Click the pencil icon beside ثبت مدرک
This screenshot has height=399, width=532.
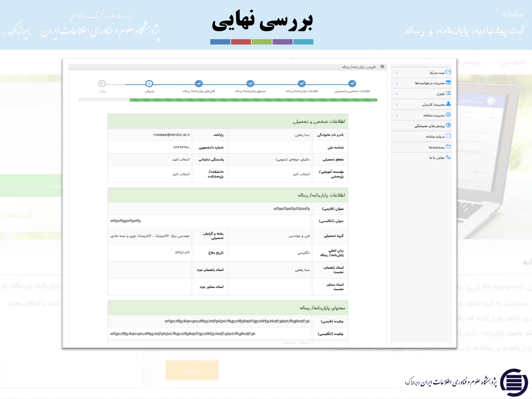pyautogui.click(x=448, y=72)
